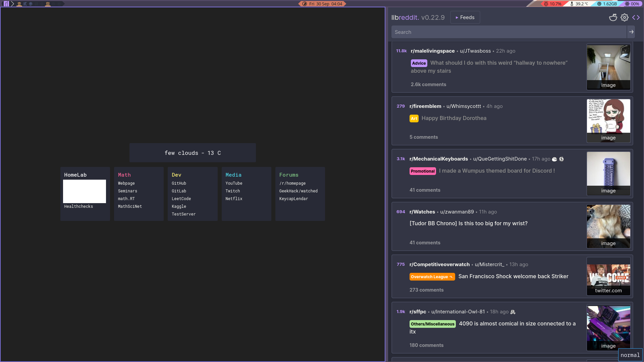
Task: Submit search with arrow button
Action: (x=631, y=32)
